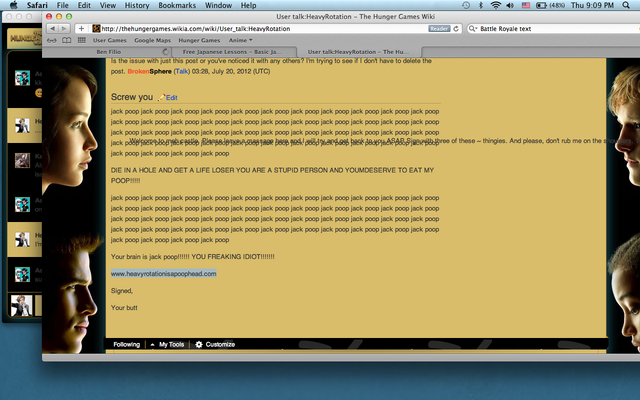Open www.heavyrotationisapoophead.com link
This screenshot has width=640, height=400.
coord(164,273)
